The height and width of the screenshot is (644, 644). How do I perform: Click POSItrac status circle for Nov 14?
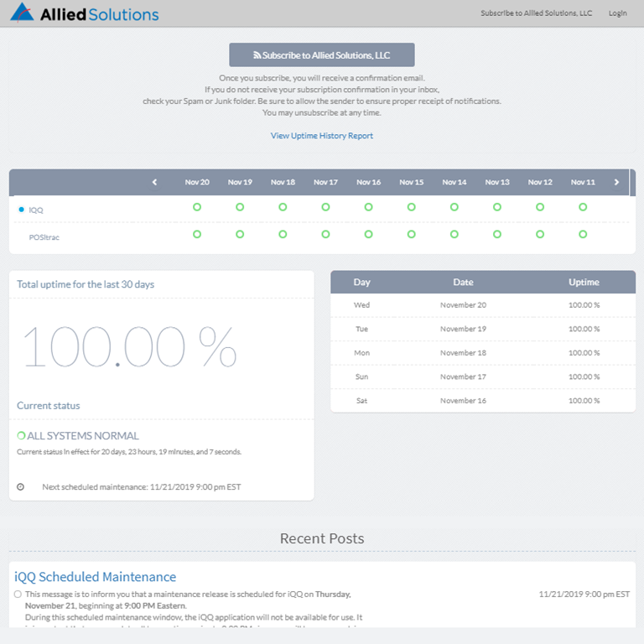tap(454, 234)
